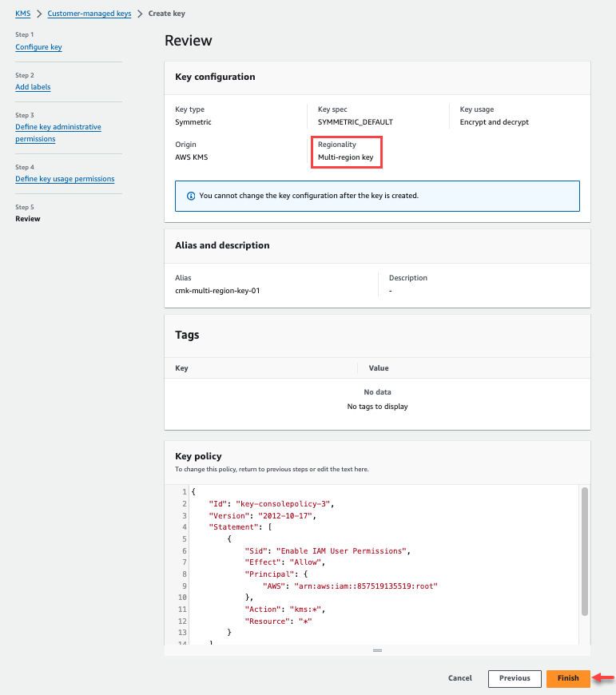
Task: Open the KMS breadcrumb link
Action: (23, 14)
